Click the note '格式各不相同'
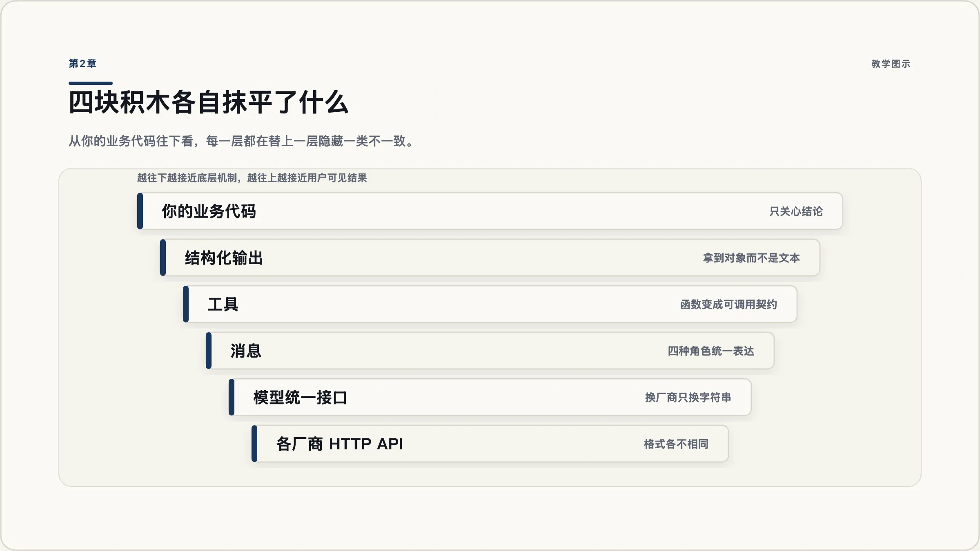The width and height of the screenshot is (980, 551). (x=676, y=444)
